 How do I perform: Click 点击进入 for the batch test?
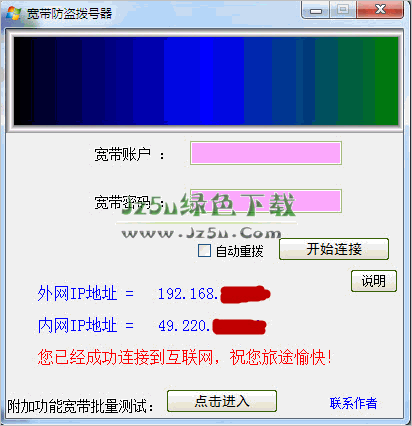click(222, 401)
